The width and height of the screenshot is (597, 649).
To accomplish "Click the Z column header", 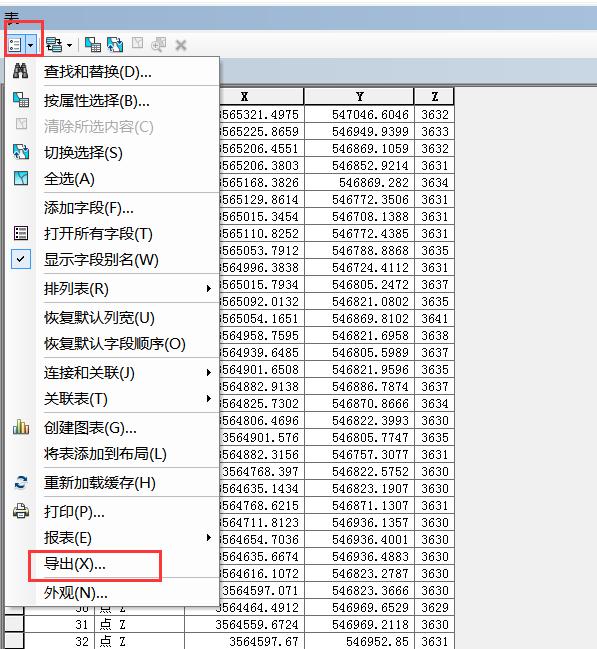I will pos(434,96).
